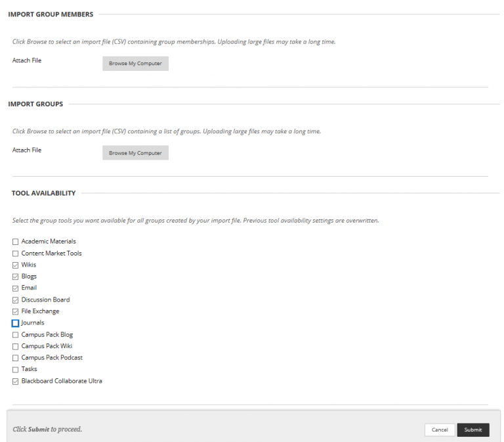This screenshot has width=504, height=442.
Task: Click the Blackboard Collaborate Ultra label
Action: click(x=62, y=381)
